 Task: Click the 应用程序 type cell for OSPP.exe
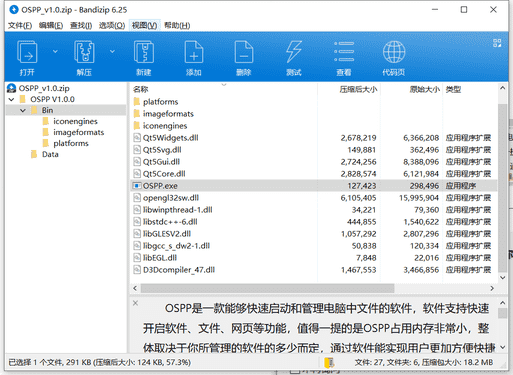(x=461, y=186)
